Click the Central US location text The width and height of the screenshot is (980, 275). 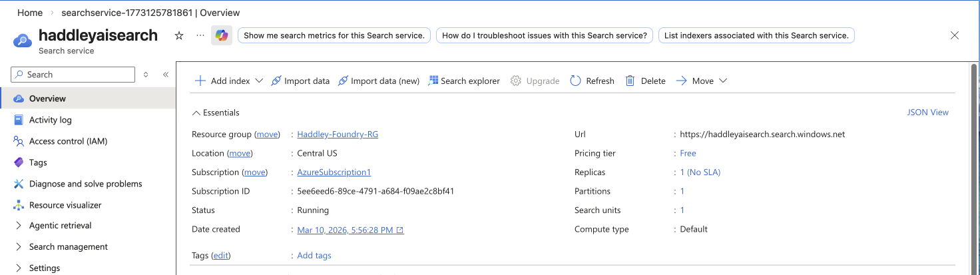317,153
